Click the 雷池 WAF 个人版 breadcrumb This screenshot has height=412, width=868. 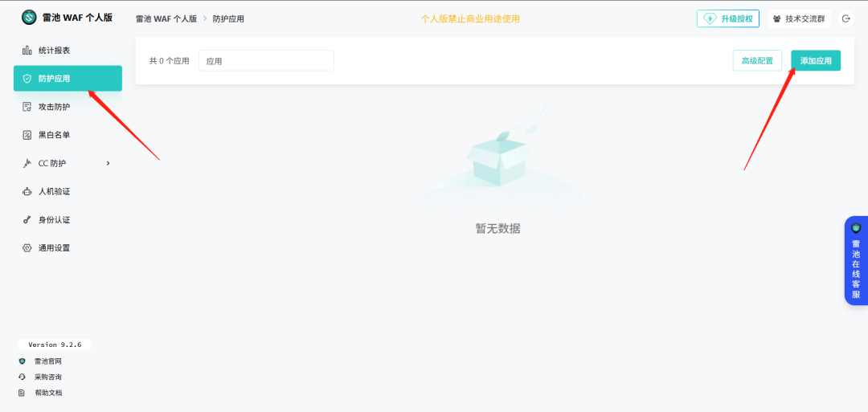(166, 18)
